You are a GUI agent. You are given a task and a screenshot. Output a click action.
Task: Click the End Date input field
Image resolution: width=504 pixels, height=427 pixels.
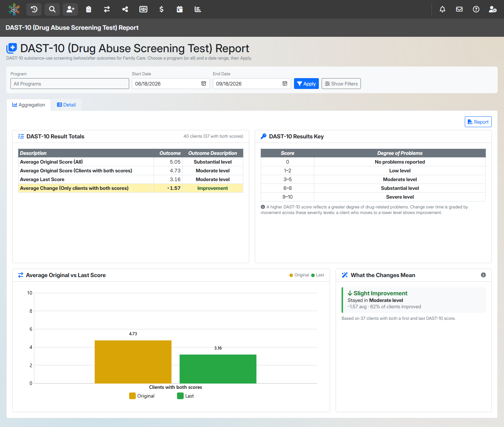click(252, 83)
